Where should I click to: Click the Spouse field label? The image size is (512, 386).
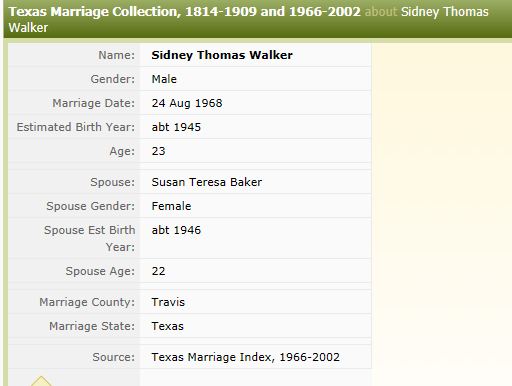(112, 182)
